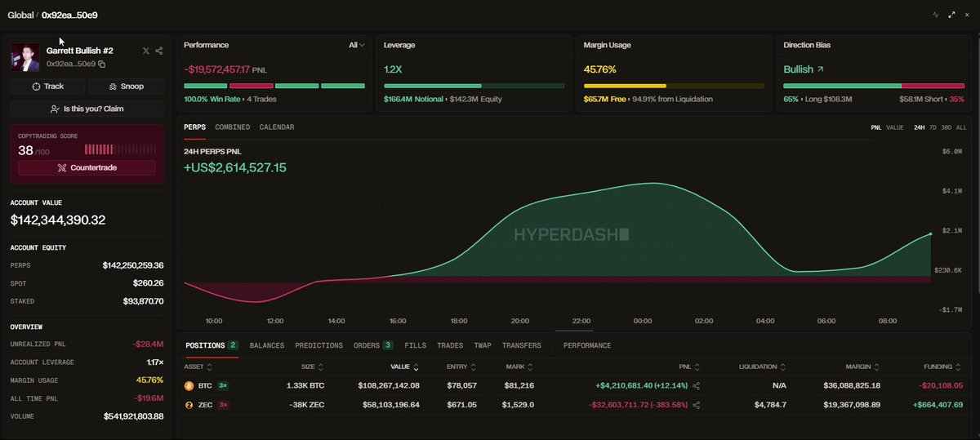Click the Direction Bias long/short bar
Viewport: 980px width, 440px height.
[x=874, y=85]
